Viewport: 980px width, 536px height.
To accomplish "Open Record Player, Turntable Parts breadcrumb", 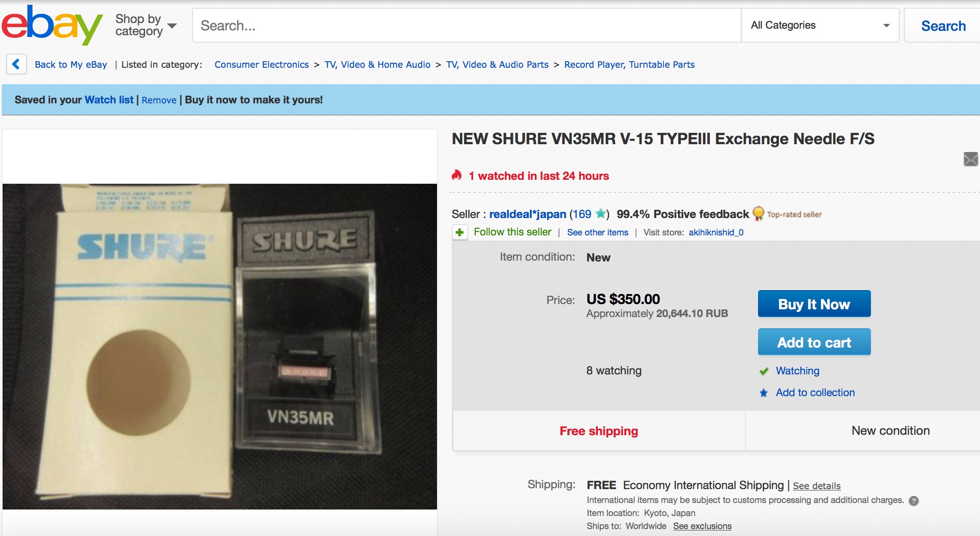I will 629,64.
